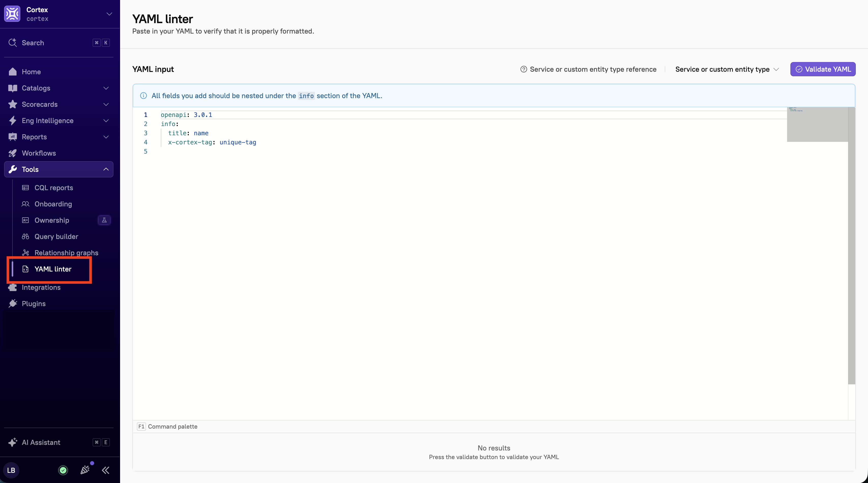Click the code minimap in the editor

[817, 124]
